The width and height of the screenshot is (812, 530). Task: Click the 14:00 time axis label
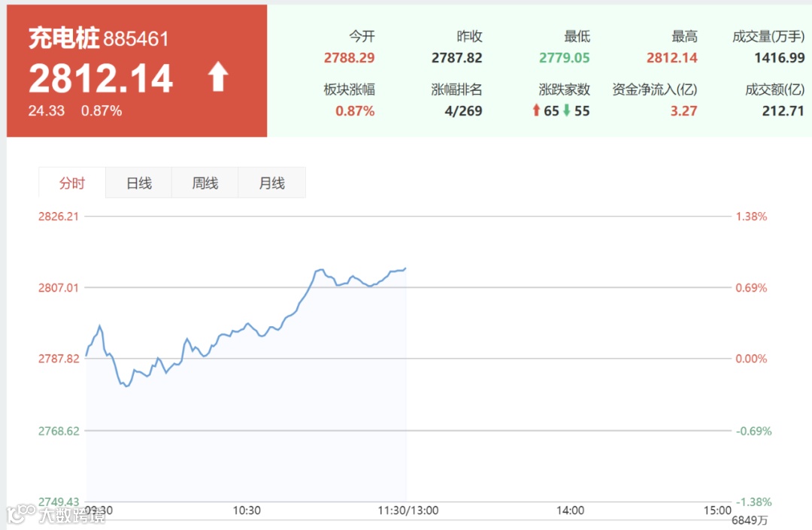coord(570,510)
